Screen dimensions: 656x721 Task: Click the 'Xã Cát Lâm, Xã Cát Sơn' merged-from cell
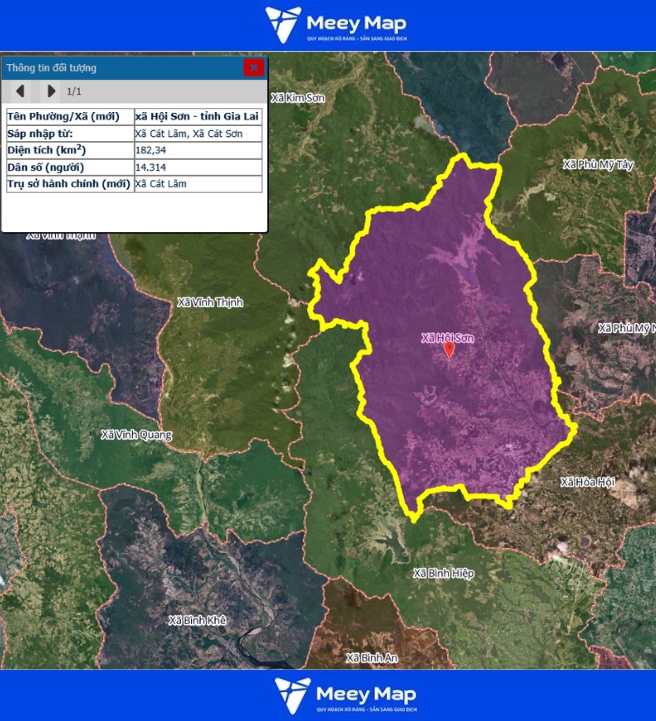pos(189,133)
